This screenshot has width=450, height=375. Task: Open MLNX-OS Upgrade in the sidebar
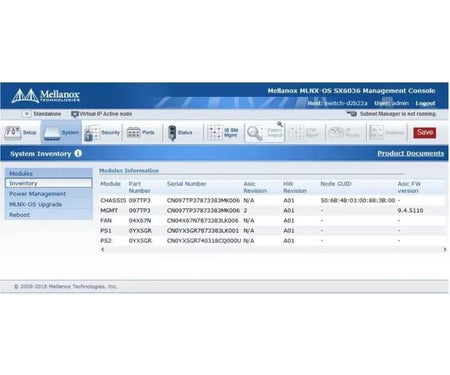click(x=35, y=204)
